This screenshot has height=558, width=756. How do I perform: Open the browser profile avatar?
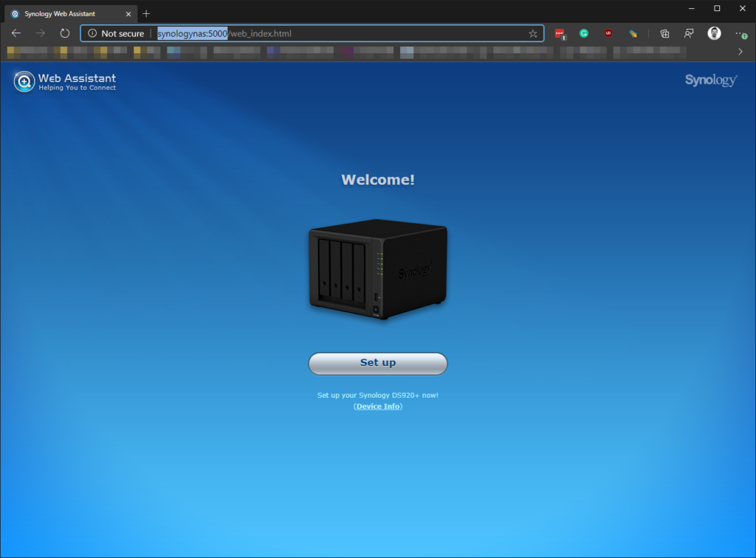(714, 33)
